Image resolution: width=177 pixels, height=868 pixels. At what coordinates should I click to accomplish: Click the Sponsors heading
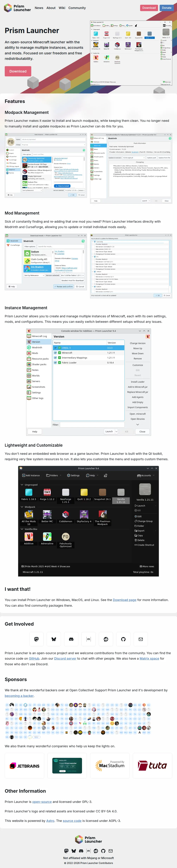click(16, 680)
